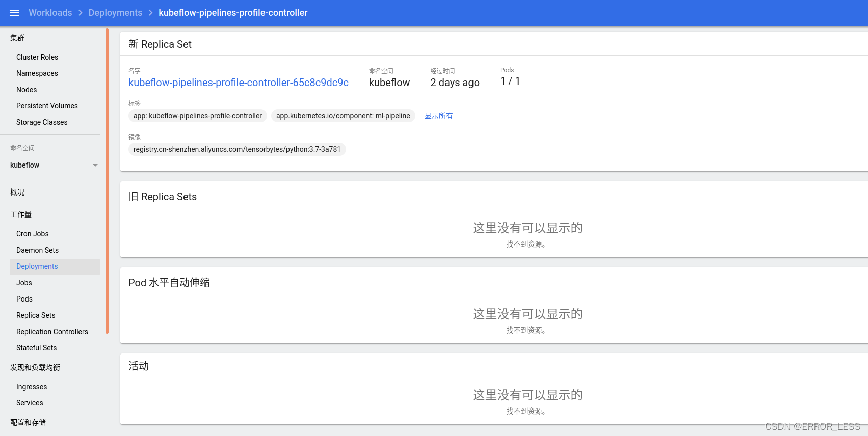Click the Pods count '1 / 1'

click(510, 81)
